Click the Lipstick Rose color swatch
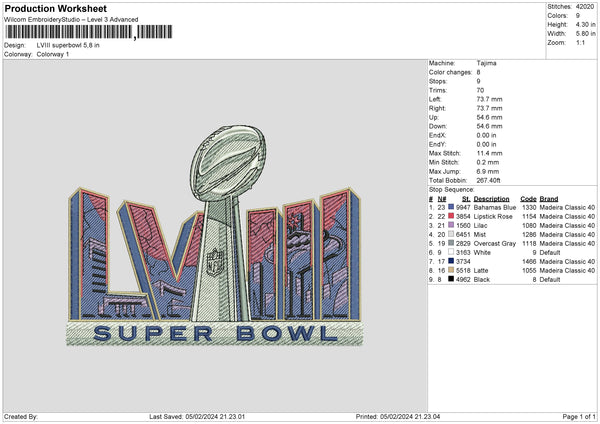 (451, 216)
